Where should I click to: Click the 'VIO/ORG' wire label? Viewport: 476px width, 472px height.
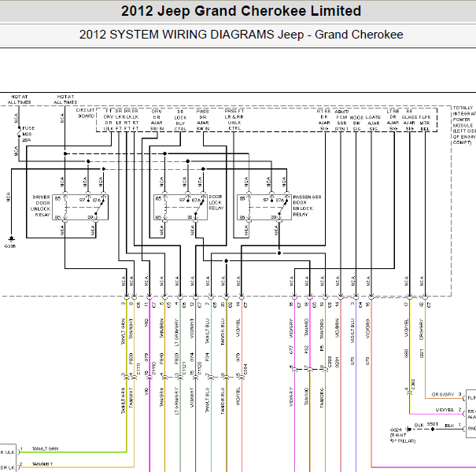(x=367, y=328)
